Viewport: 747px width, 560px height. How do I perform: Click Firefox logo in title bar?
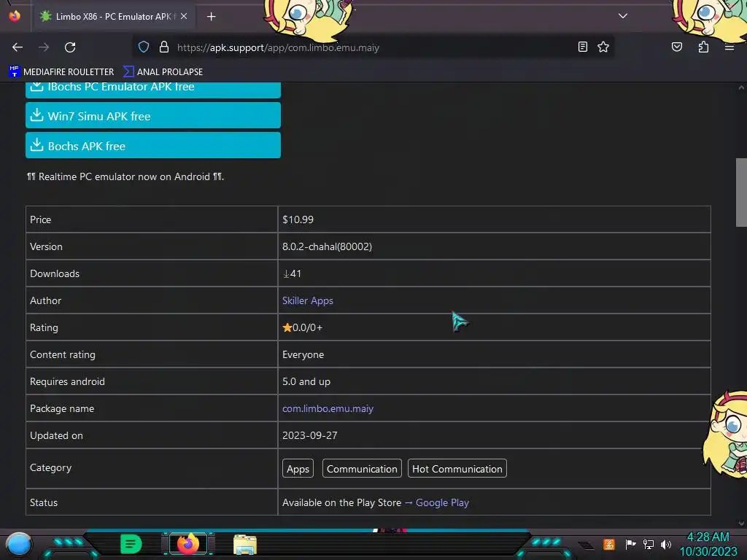pyautogui.click(x=15, y=16)
